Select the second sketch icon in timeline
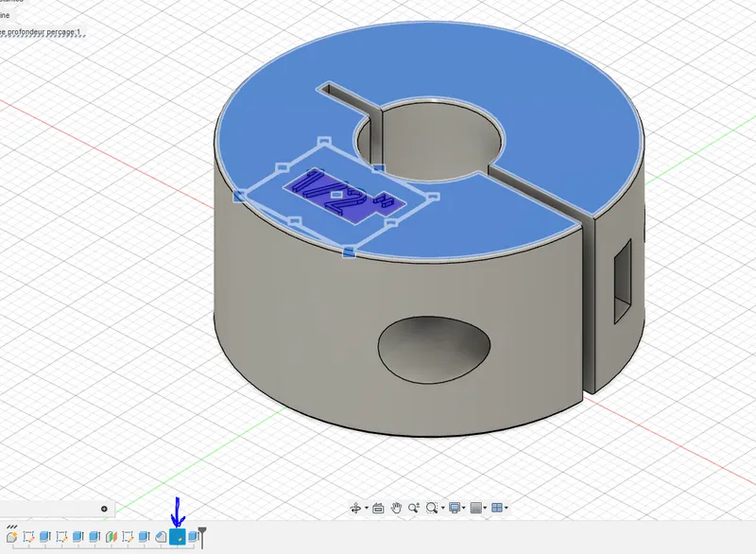The image size is (756, 554). click(x=61, y=537)
